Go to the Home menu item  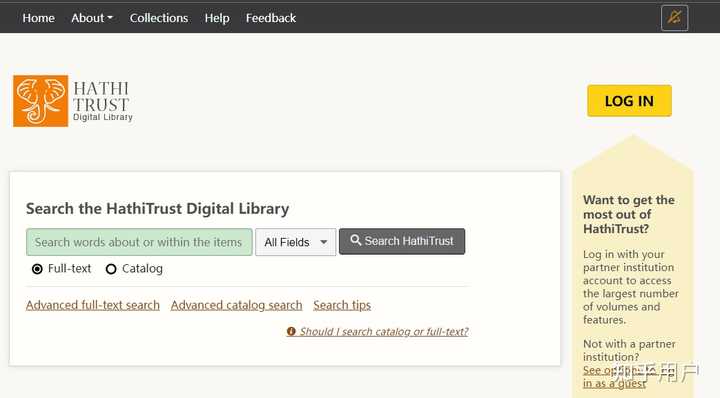pos(39,18)
